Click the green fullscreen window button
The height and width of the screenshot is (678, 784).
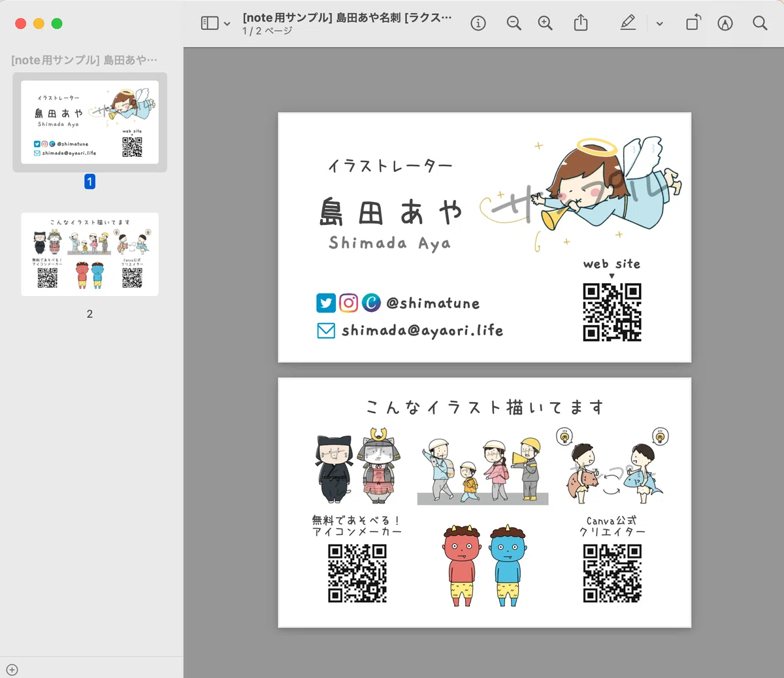click(57, 24)
